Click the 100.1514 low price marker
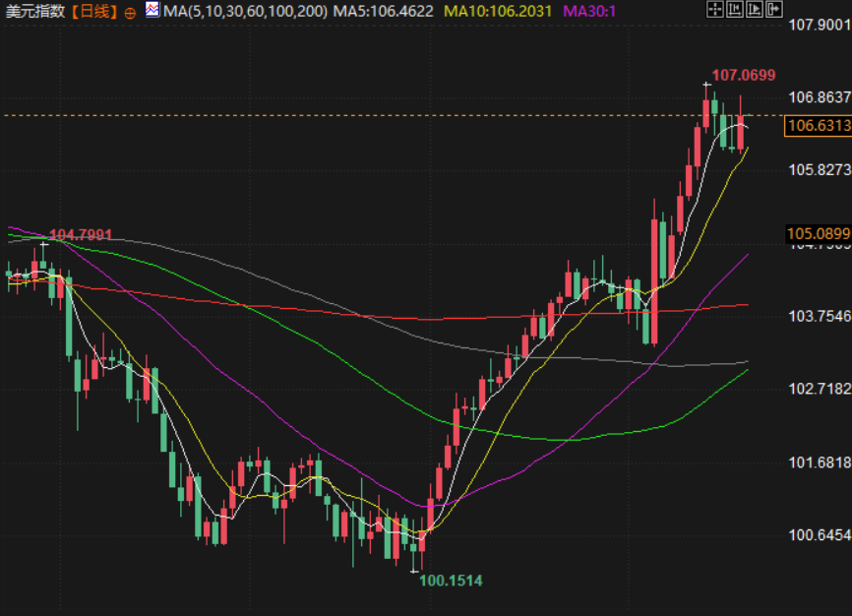The height and width of the screenshot is (616, 852). [451, 581]
